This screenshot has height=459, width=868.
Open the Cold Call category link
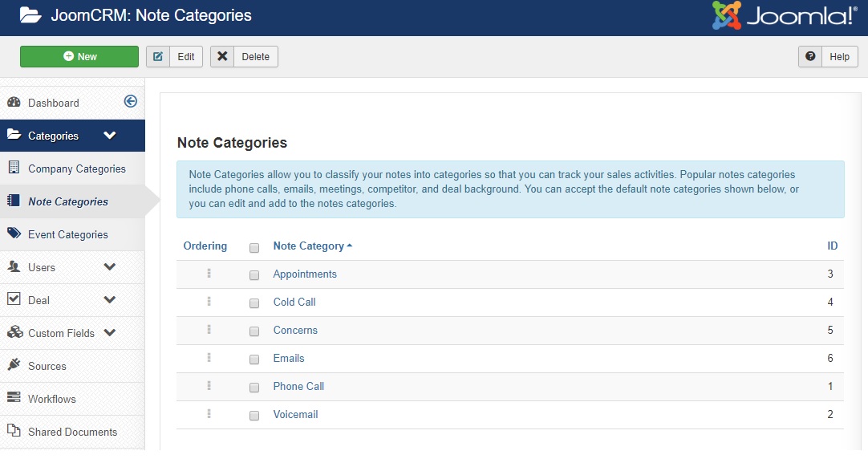(x=294, y=303)
